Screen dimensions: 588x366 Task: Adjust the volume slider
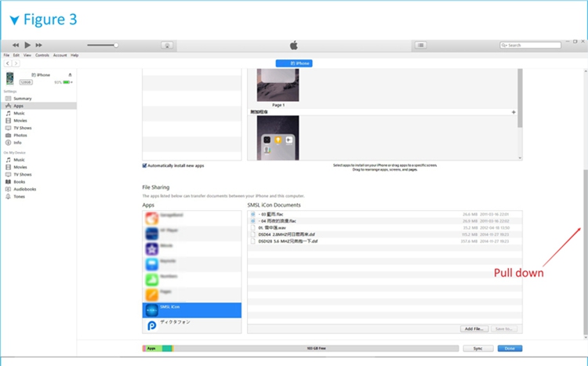(115, 45)
